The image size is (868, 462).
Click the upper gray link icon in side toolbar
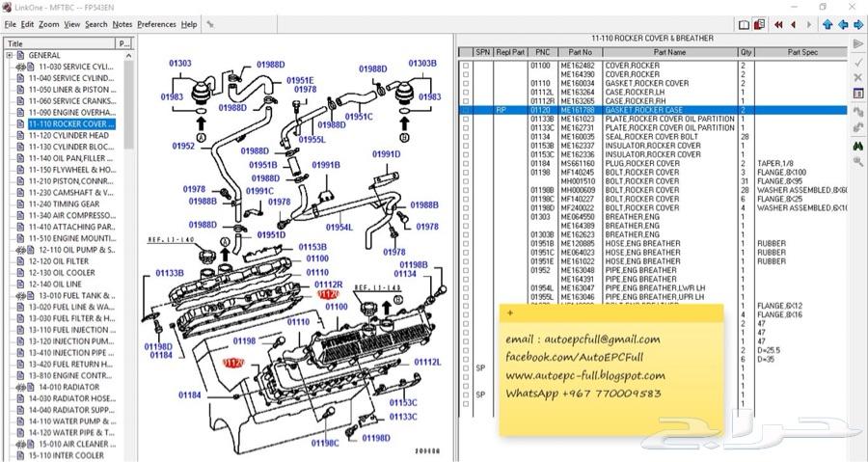click(x=858, y=112)
